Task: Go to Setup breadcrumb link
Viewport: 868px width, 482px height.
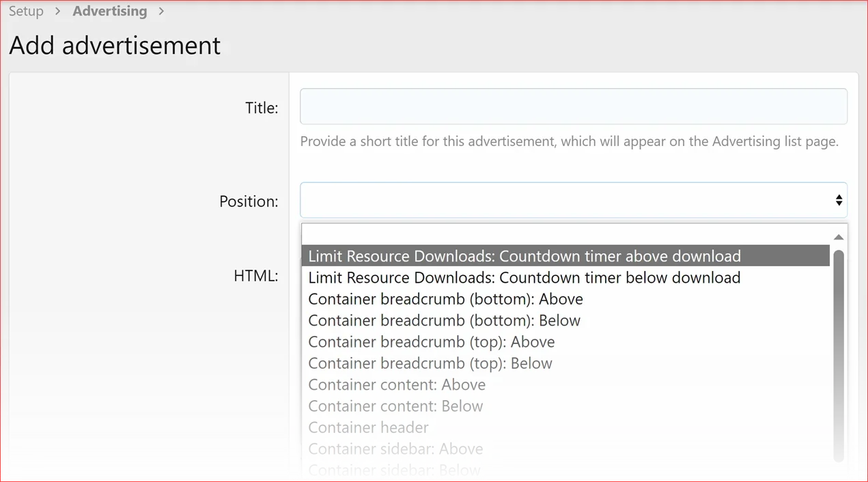Action: pos(26,11)
